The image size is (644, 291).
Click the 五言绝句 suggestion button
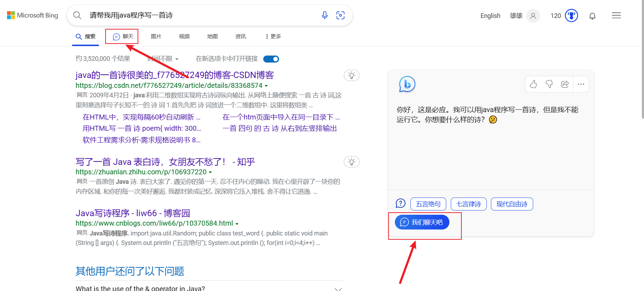[428, 204]
